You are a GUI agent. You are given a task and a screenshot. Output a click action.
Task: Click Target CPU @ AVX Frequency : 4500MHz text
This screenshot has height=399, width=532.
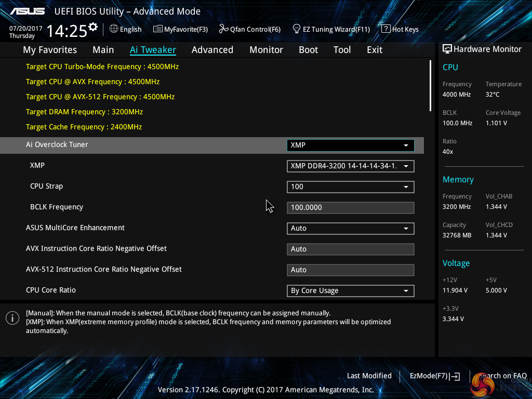click(x=92, y=82)
